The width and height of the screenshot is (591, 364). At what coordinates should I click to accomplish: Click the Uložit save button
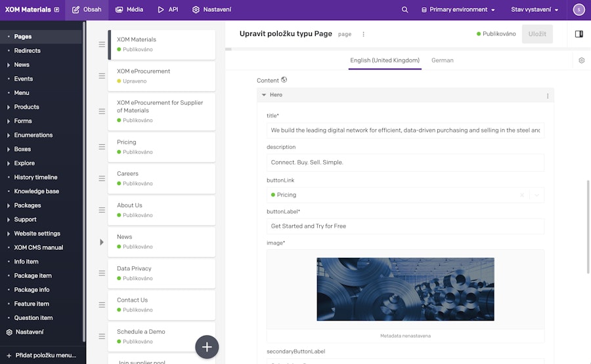[537, 34]
